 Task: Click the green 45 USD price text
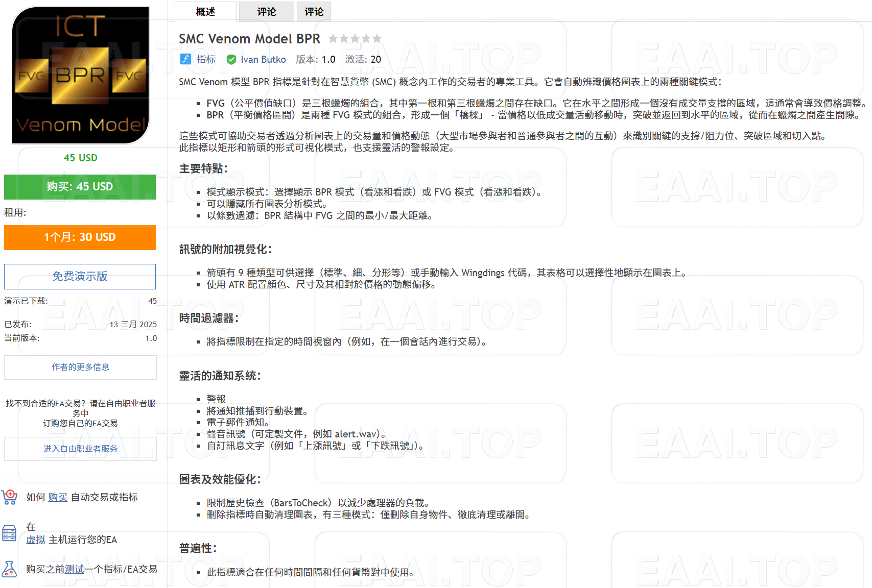[80, 158]
